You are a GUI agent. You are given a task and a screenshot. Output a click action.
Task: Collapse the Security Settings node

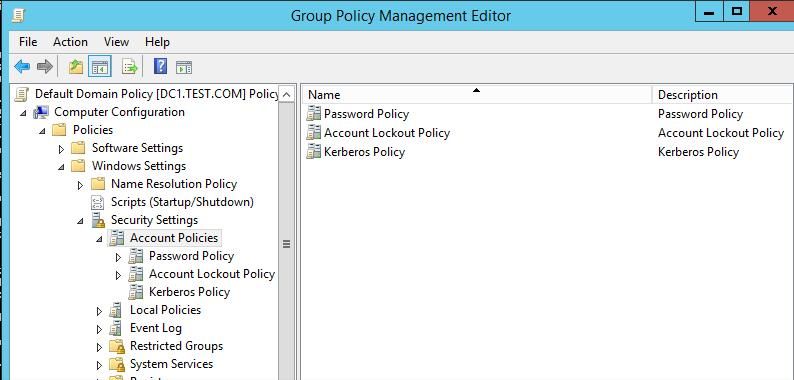point(81,221)
